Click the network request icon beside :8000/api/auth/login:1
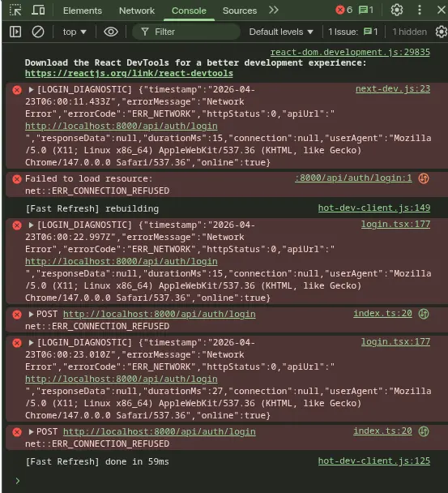 (424, 178)
